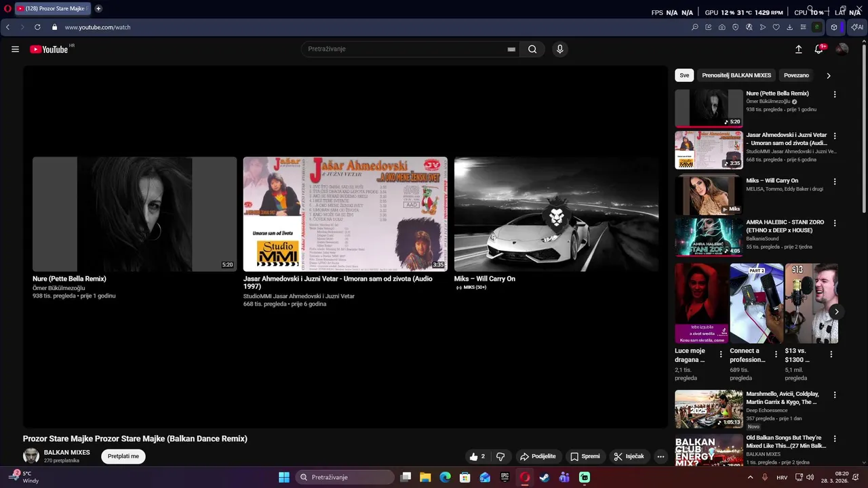Open more actions ellipsis below video
Image resolution: width=868 pixels, height=488 pixels.
click(x=660, y=456)
